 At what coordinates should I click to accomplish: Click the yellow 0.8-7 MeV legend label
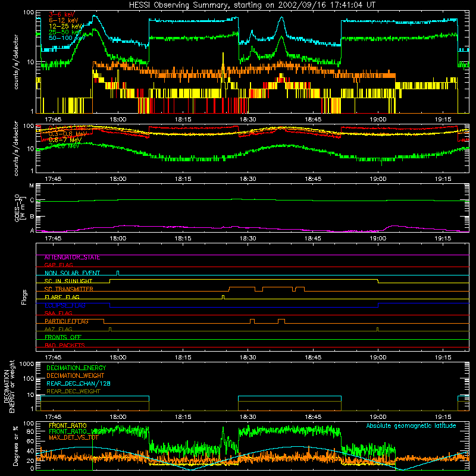(65, 140)
